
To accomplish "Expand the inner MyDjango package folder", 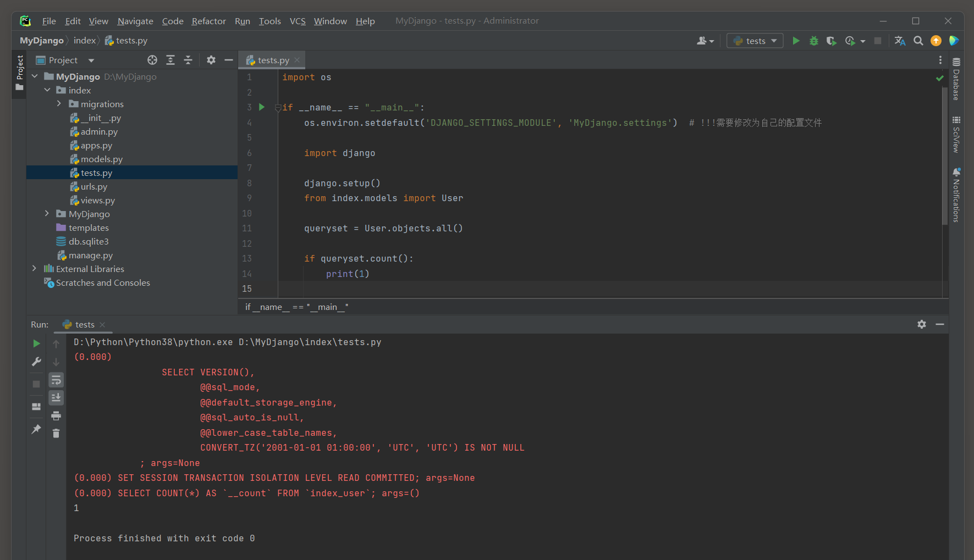I will pos(47,214).
